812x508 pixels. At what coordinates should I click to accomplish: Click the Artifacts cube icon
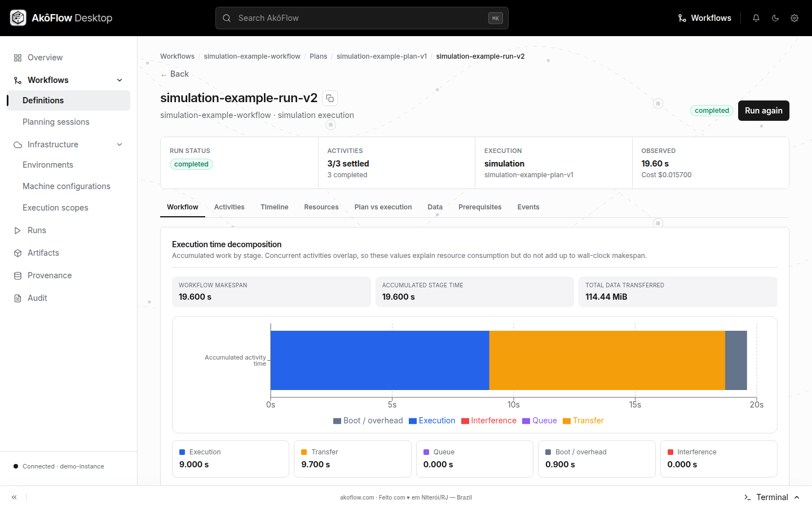point(17,253)
